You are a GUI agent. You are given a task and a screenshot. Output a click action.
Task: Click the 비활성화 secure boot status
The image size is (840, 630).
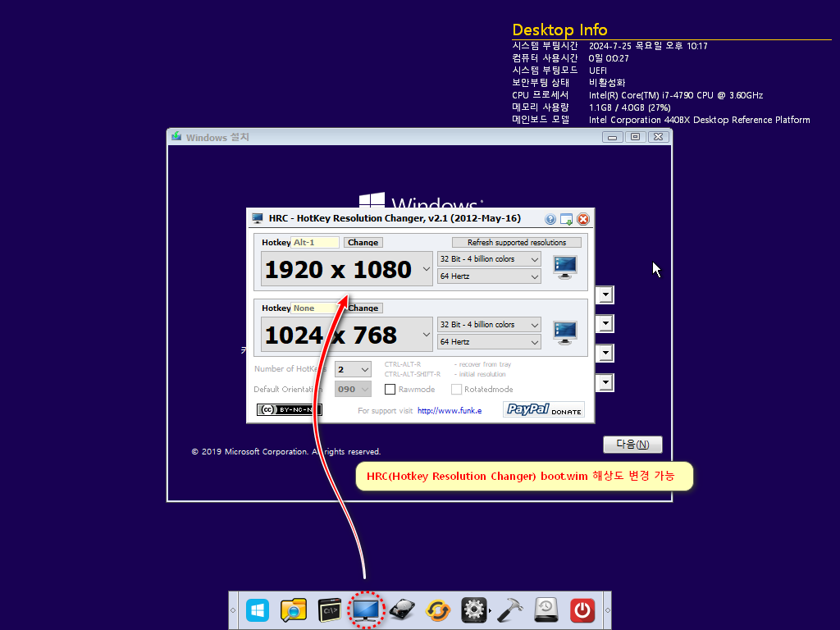[607, 83]
